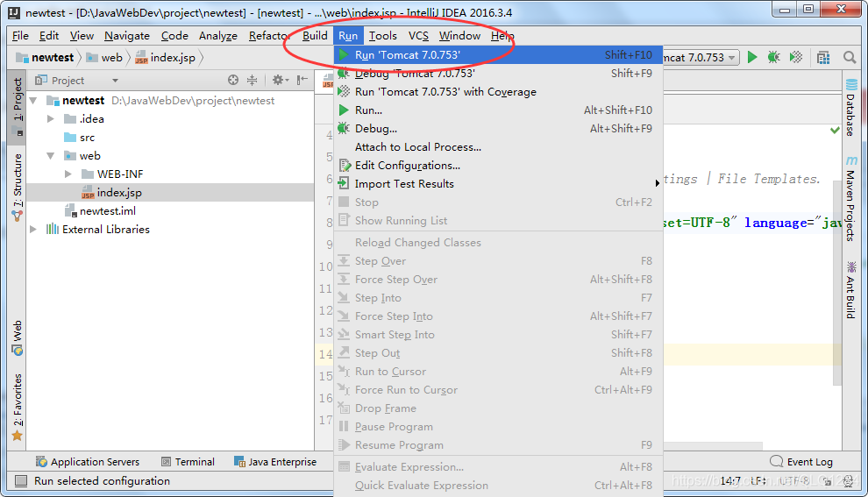Open Application Servers tool window
This screenshot has height=497, width=868.
point(88,462)
